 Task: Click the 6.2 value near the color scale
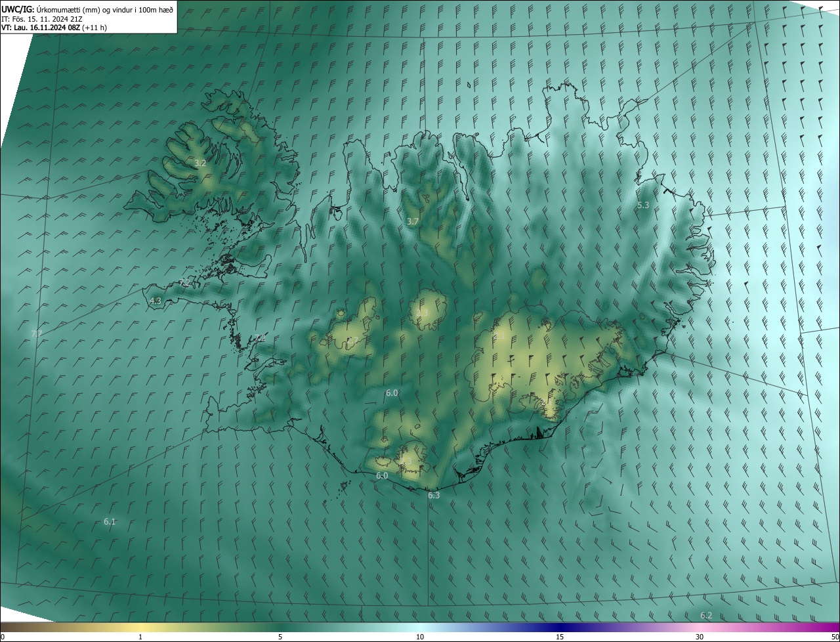pos(706,616)
